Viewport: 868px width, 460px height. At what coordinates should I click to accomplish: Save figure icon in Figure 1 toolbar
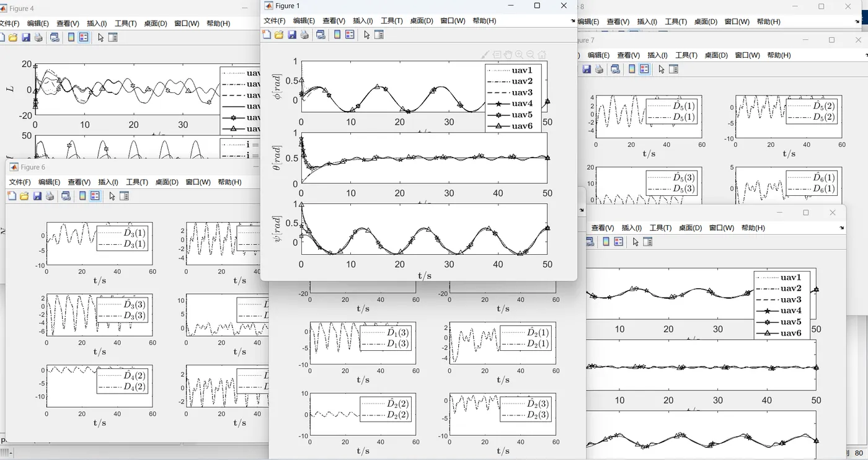[292, 35]
